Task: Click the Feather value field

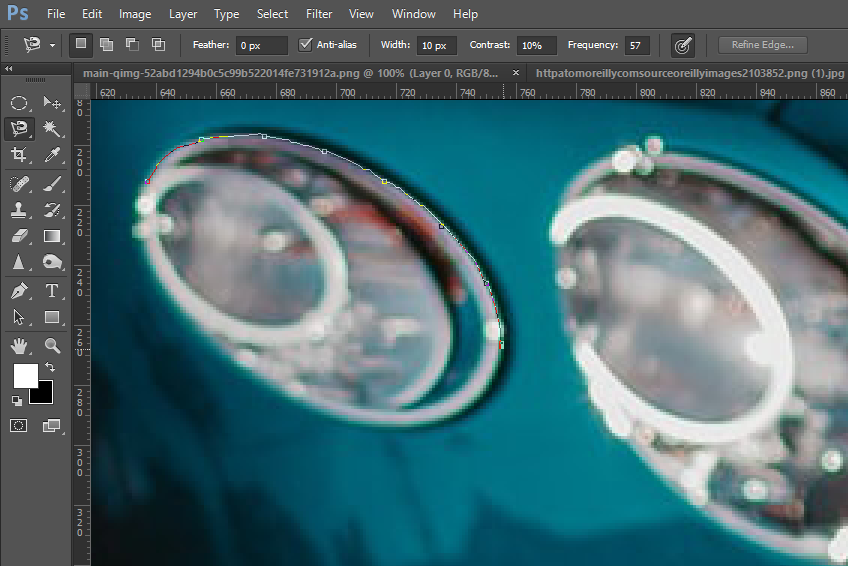Action: click(x=261, y=45)
